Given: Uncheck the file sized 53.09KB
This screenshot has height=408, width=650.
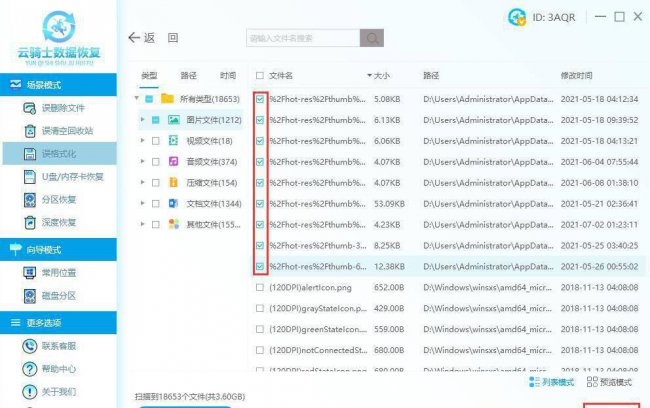Looking at the screenshot, I should [x=260, y=204].
